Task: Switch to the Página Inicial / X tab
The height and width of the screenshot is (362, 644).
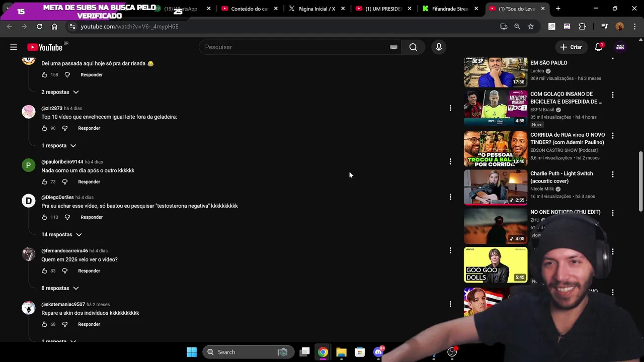Action: (x=317, y=9)
